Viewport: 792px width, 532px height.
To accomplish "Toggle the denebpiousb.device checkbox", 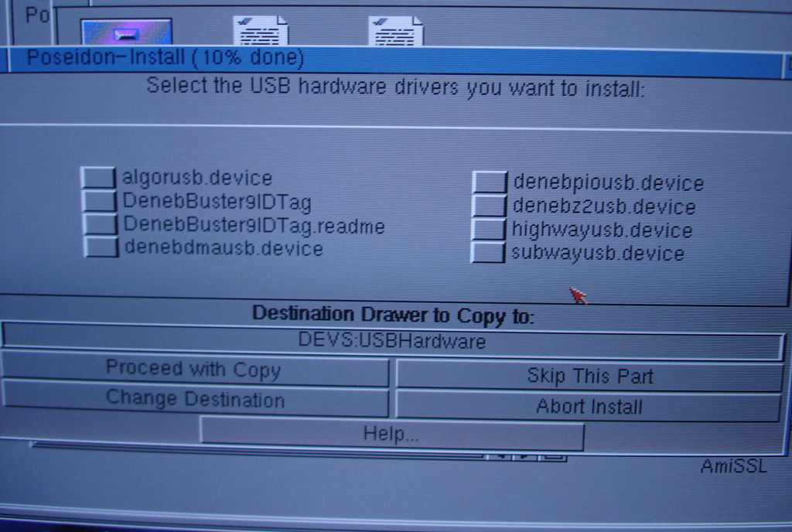I will (490, 182).
